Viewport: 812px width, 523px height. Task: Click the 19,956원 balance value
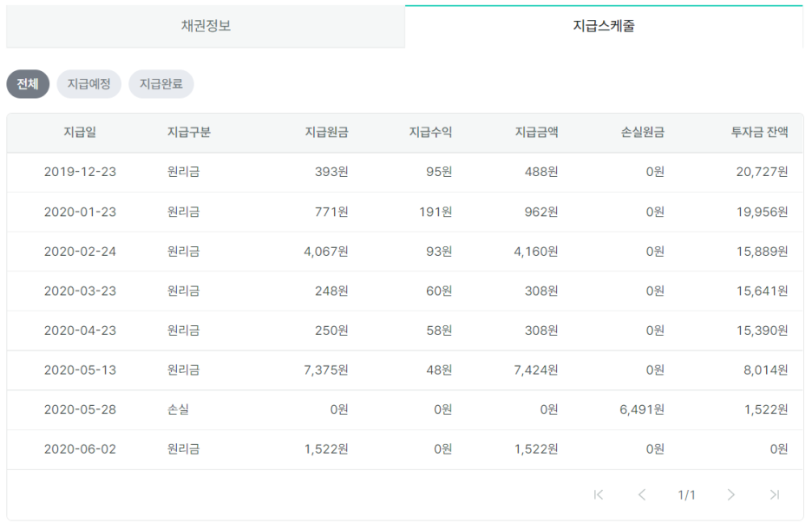[x=762, y=212]
